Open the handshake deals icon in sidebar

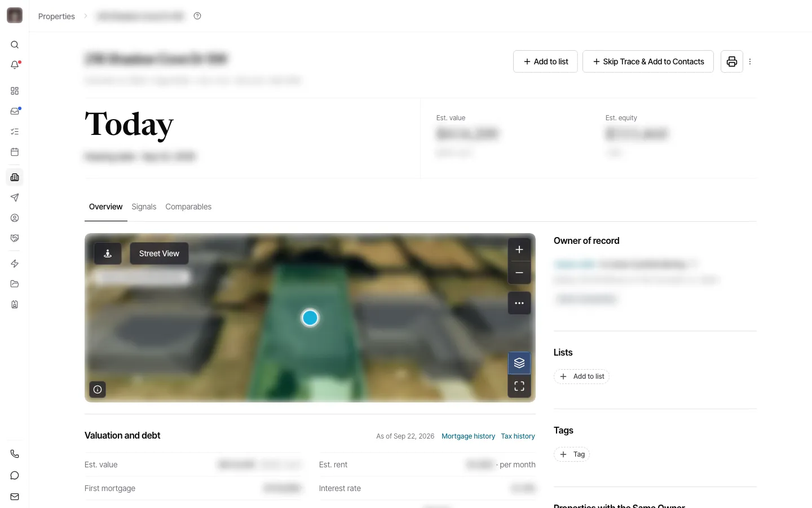click(15, 238)
